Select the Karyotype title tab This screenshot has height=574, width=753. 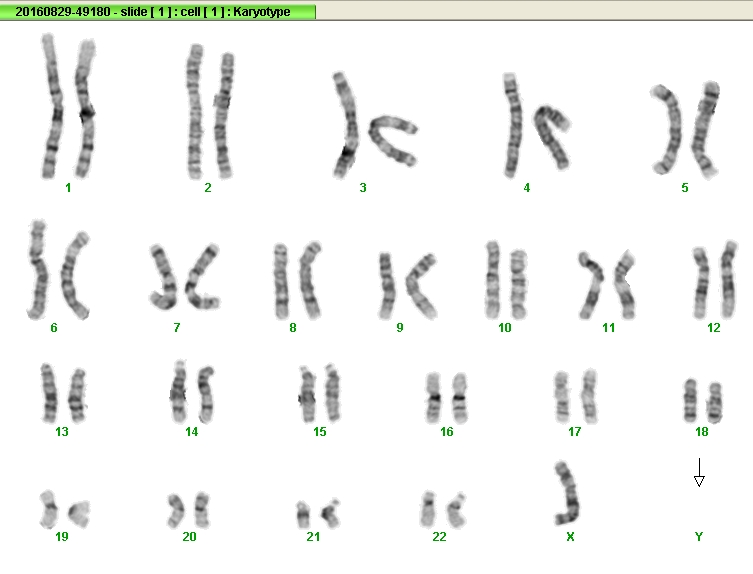[x=158, y=12]
